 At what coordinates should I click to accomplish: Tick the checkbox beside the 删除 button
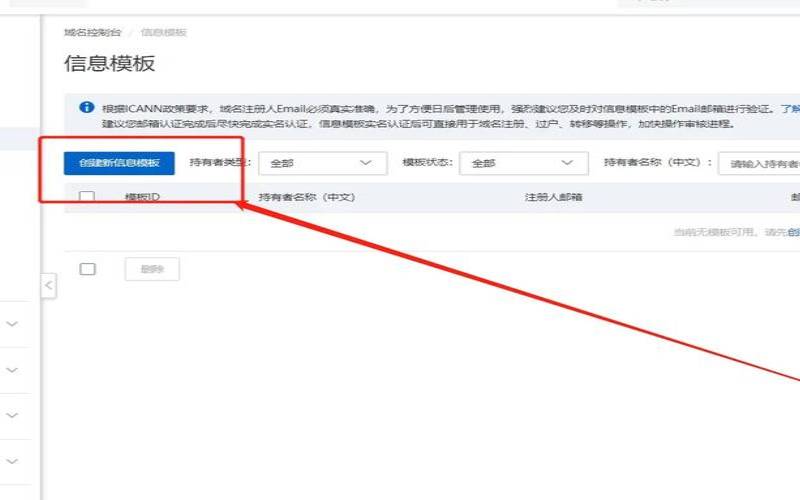[87, 269]
